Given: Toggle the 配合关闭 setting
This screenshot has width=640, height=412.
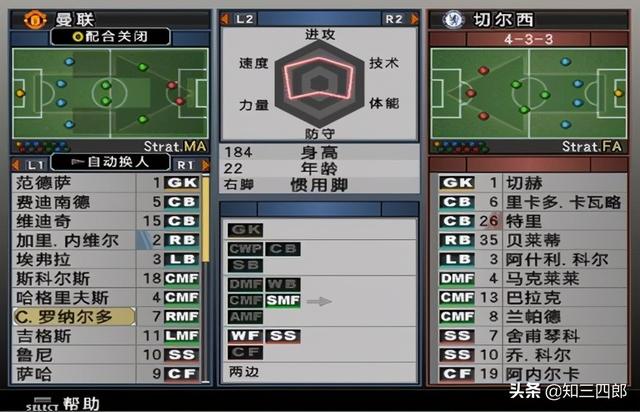Looking at the screenshot, I should click(x=110, y=37).
